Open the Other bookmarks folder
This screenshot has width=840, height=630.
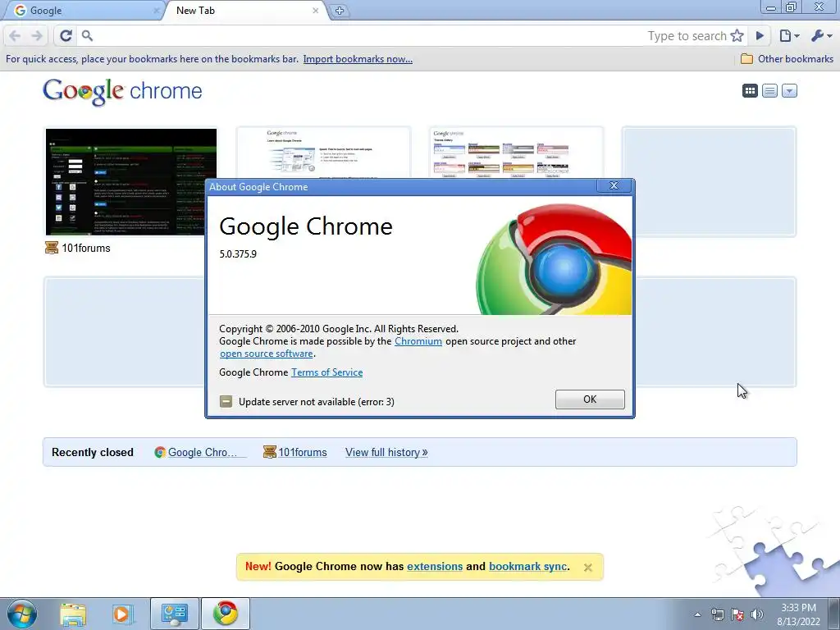(787, 59)
